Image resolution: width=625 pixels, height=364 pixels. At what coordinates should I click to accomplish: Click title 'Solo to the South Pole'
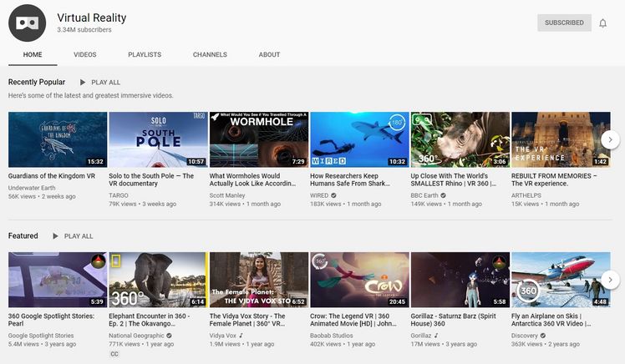click(x=151, y=179)
